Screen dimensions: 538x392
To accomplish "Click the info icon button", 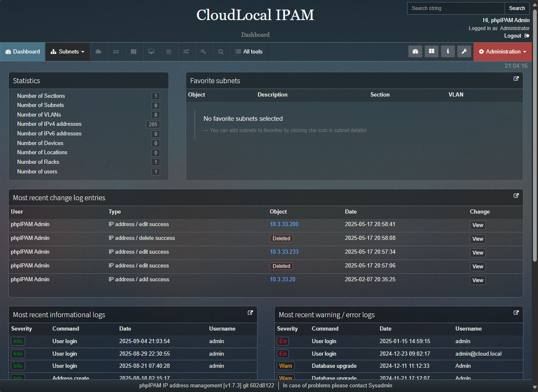I will [448, 51].
